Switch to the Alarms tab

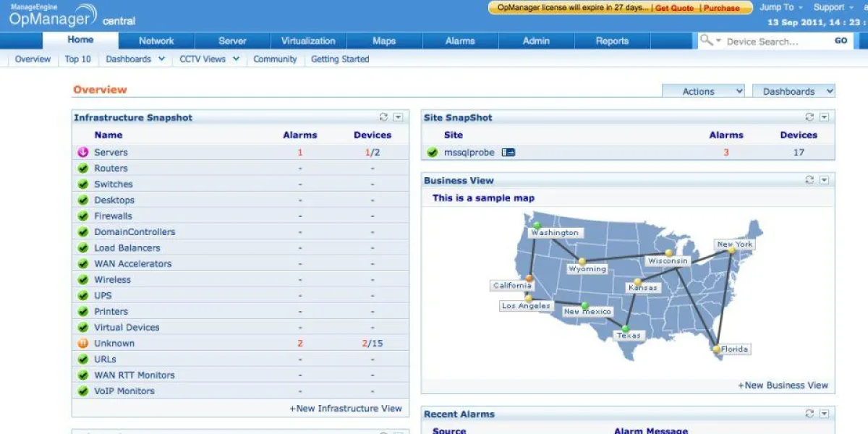tap(460, 41)
